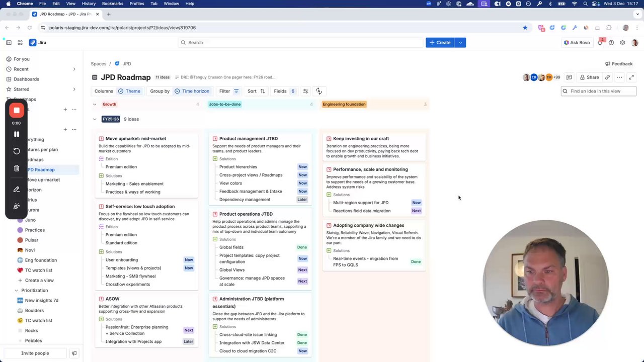Copy the view link icon
Viewport: 644px width, 362px height.
pyautogui.click(x=607, y=77)
